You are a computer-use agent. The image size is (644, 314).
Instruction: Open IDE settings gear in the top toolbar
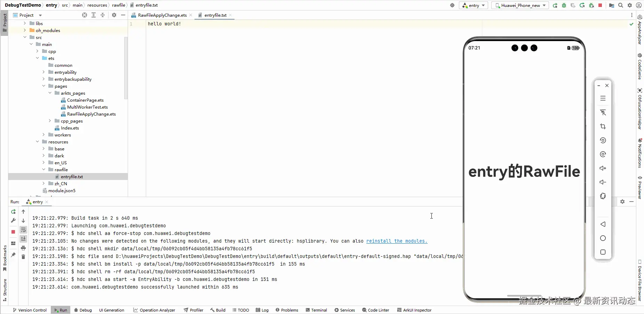(x=630, y=5)
